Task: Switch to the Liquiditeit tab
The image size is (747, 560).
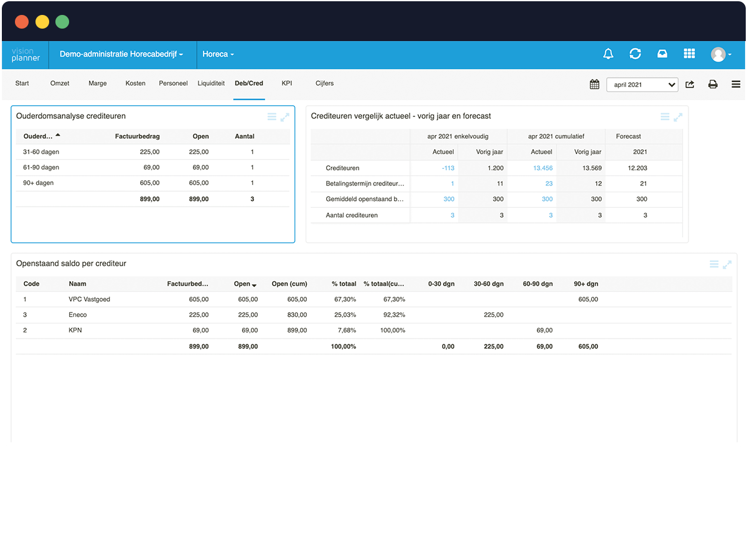Action: pos(211,83)
